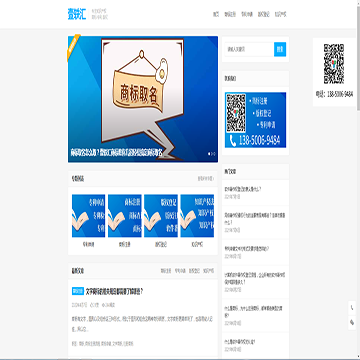Open 专利申请 in the top navigation
This screenshot has width=360, height=360.
click(247, 14)
